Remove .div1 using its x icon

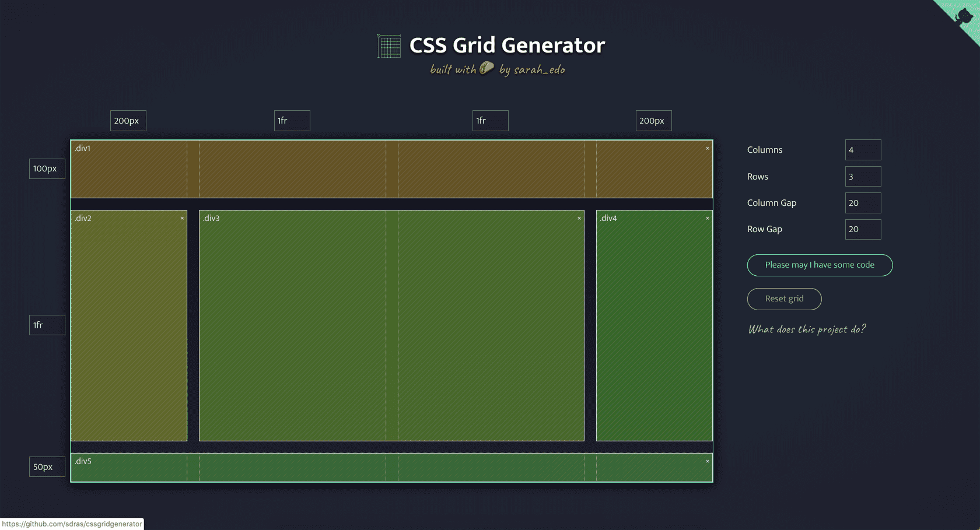(707, 148)
